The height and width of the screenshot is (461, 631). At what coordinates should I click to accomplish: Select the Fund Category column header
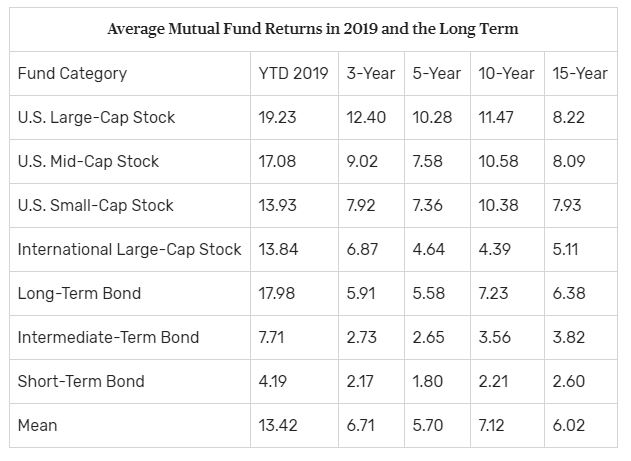(73, 74)
